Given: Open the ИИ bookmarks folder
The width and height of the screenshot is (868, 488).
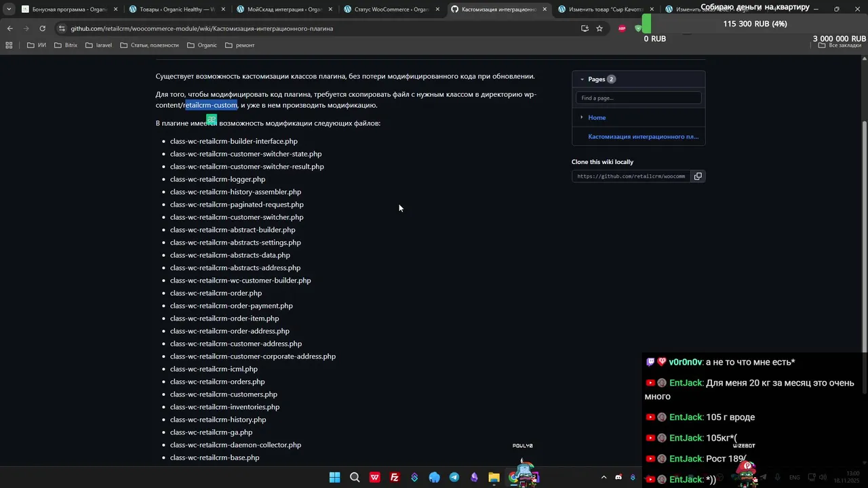Looking at the screenshot, I should tap(37, 45).
